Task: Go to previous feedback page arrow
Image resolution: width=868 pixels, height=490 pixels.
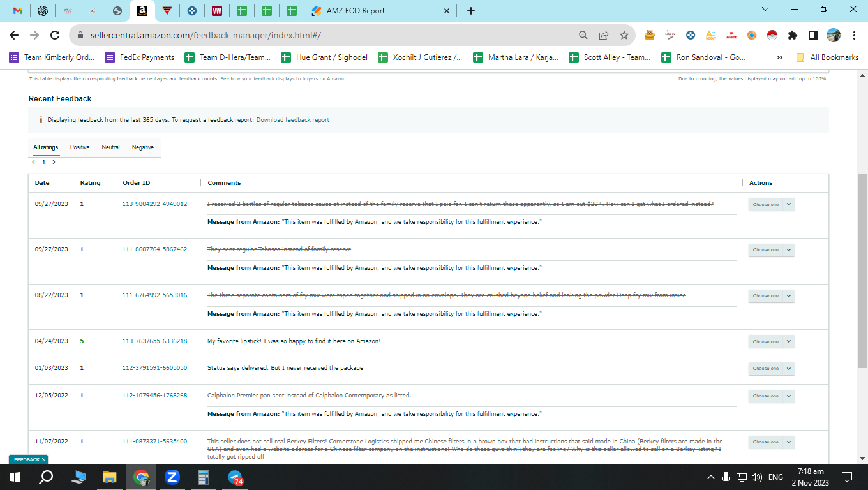Action: 33,162
